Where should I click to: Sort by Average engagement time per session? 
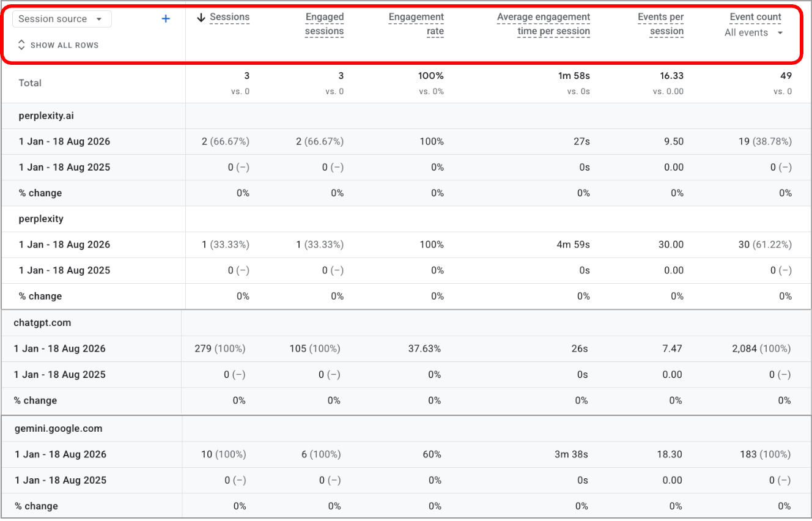pyautogui.click(x=544, y=24)
